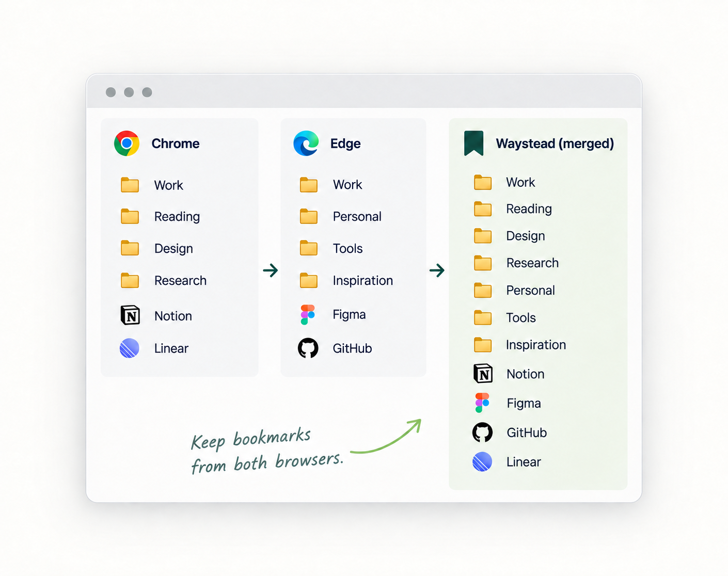Select the Reading folder icon in Chrome panel
Screen dimensions: 728x576
point(130,216)
